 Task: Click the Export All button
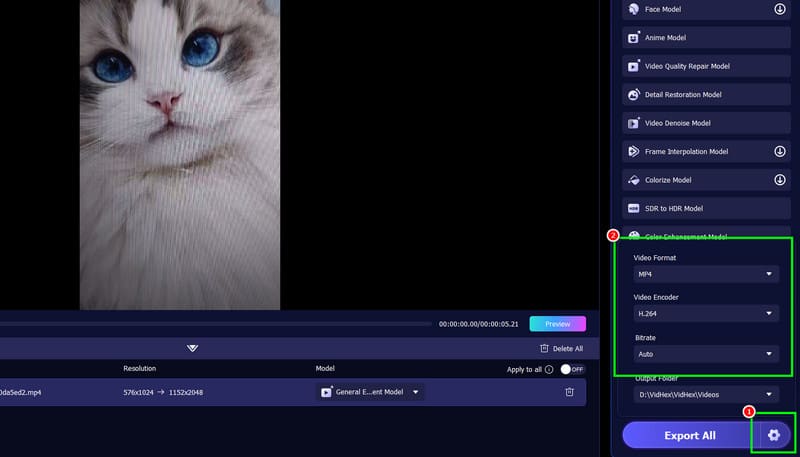pos(689,436)
